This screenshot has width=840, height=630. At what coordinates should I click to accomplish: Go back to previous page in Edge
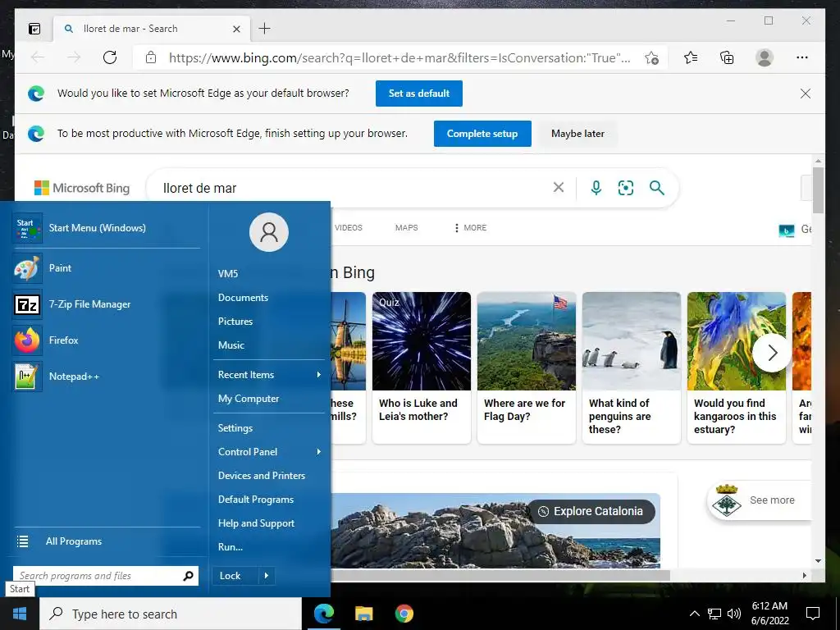(x=38, y=57)
